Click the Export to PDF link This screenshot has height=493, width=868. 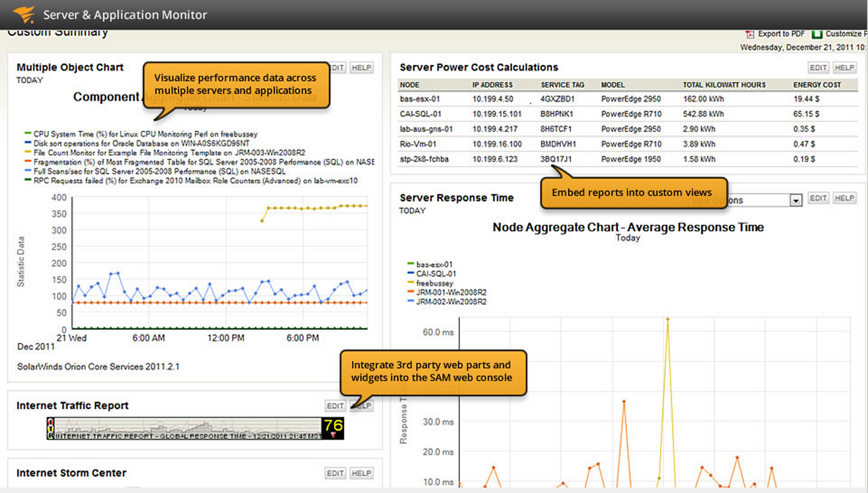coord(781,34)
